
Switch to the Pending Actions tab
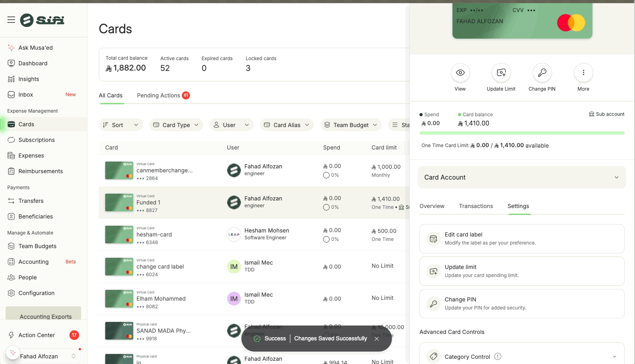pos(159,95)
